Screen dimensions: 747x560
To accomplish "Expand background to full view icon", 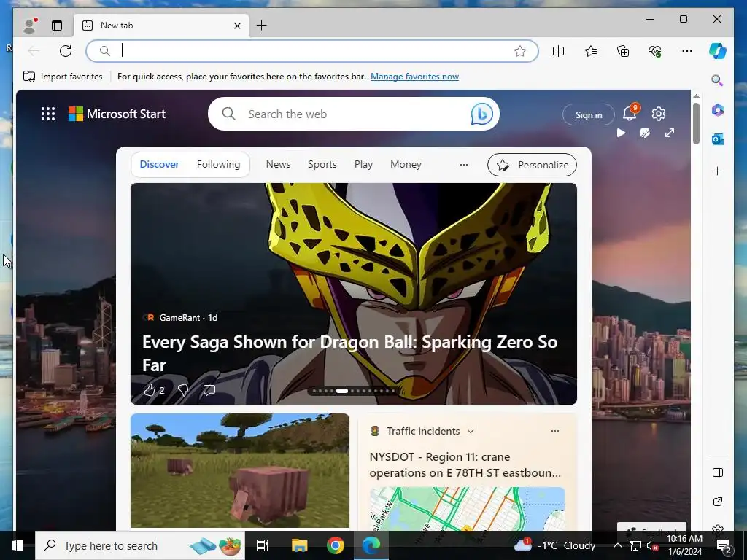I will [670, 133].
